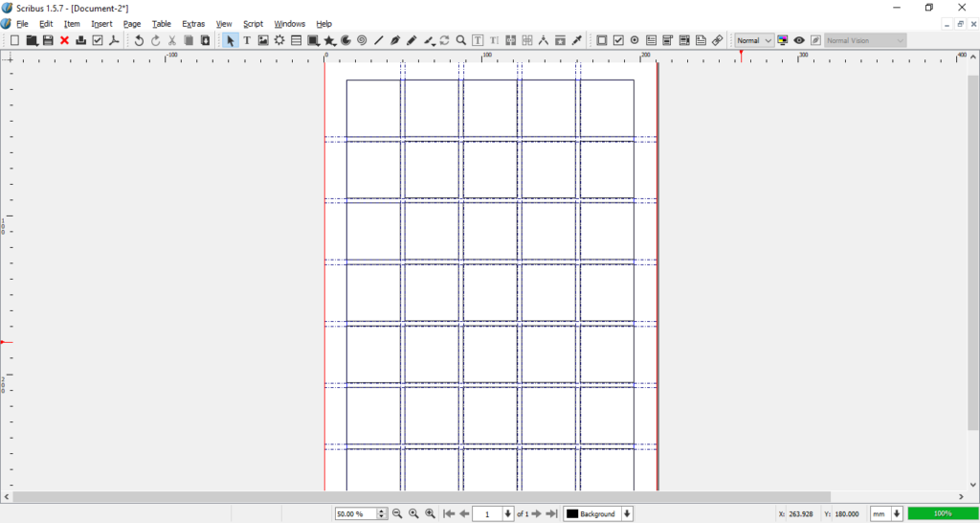980x523 pixels.
Task: Click the Paste clipboard icon
Action: pyautogui.click(x=205, y=40)
